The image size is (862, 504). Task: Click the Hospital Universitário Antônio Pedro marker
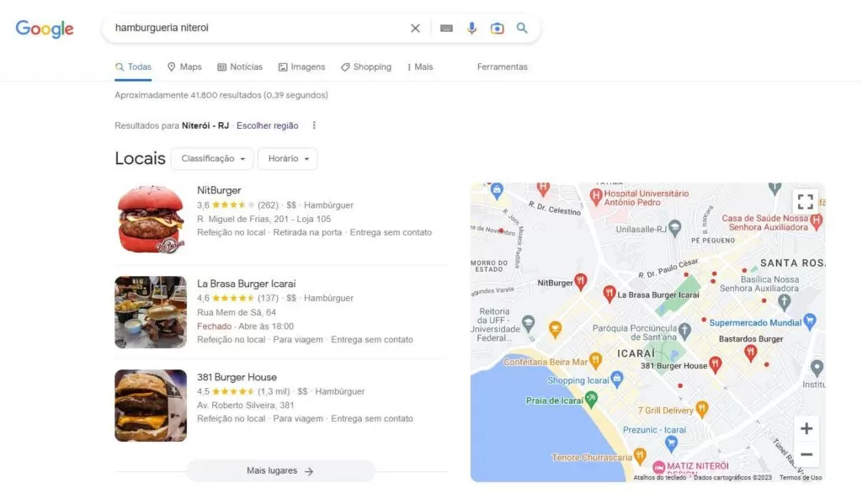pyautogui.click(x=596, y=196)
